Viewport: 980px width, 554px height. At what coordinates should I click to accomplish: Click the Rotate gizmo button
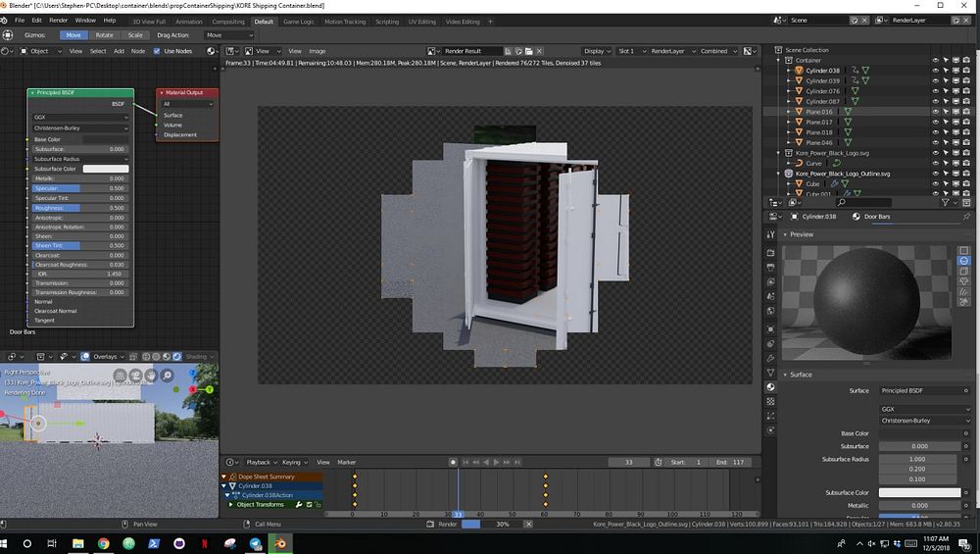104,35
